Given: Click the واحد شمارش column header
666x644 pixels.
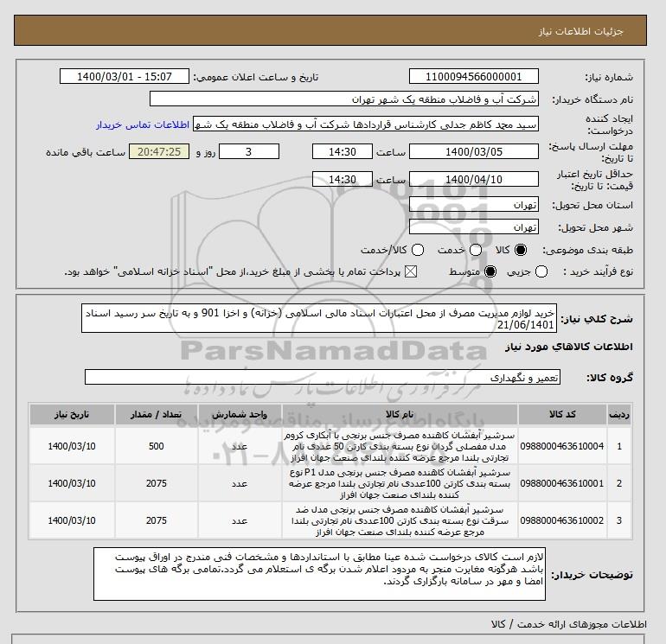Looking at the screenshot, I should click(240, 414).
